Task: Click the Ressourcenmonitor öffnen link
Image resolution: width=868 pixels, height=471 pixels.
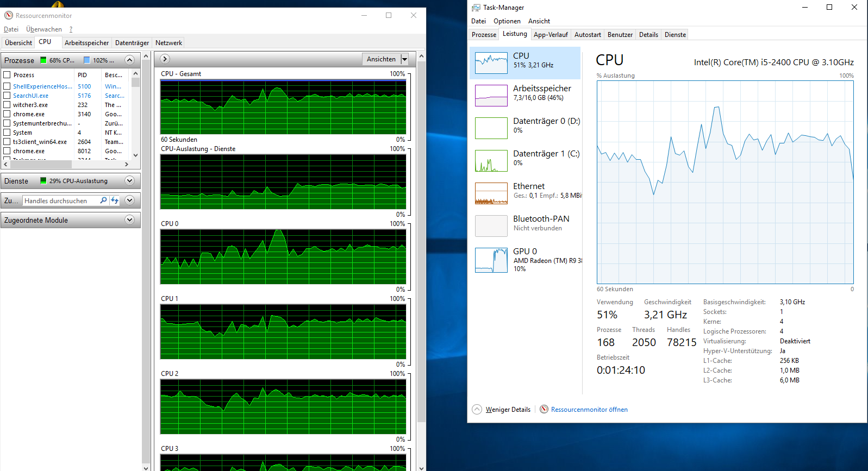Action: 589,410
